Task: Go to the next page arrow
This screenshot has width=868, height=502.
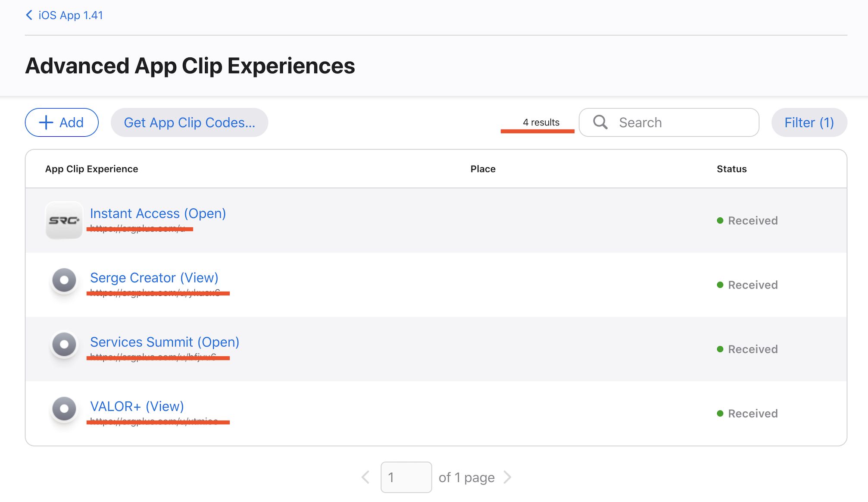Action: (x=507, y=477)
